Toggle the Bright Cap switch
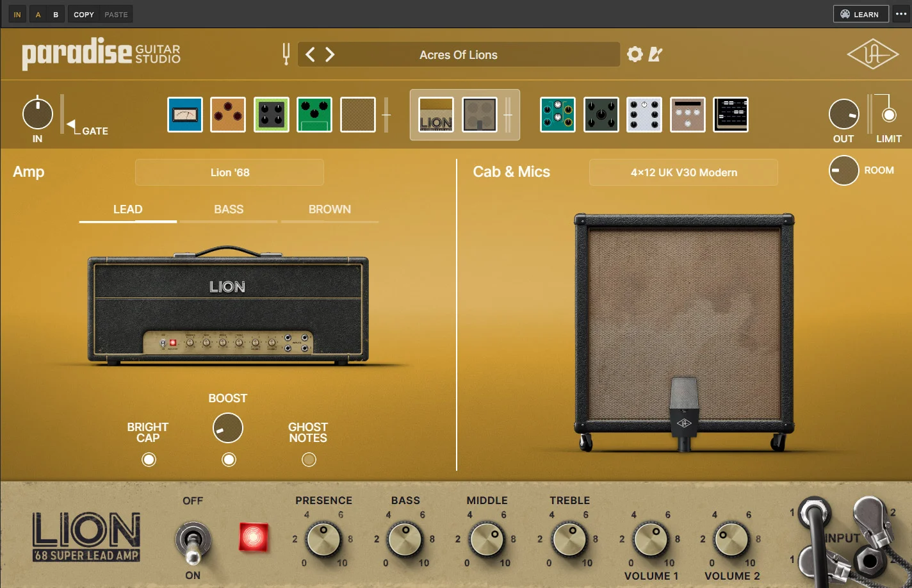The image size is (912, 588). point(149,459)
